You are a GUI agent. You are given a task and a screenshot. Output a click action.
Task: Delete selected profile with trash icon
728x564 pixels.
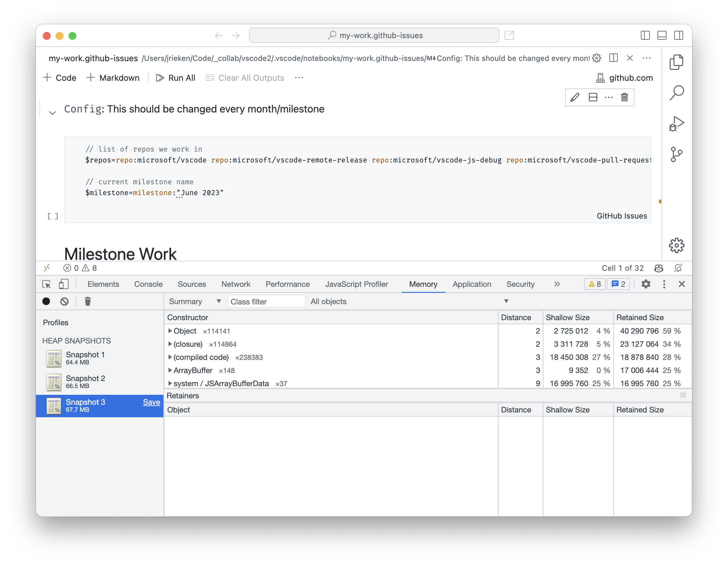88,301
